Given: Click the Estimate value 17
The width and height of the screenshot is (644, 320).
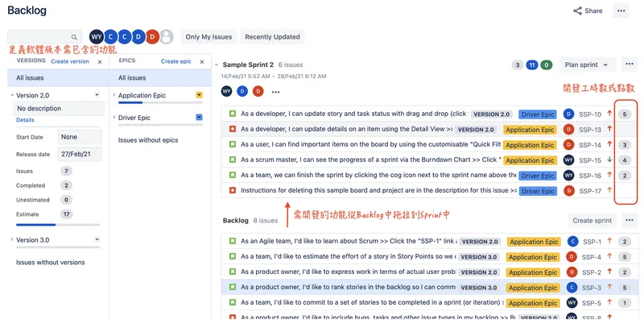Looking at the screenshot, I should [x=66, y=214].
